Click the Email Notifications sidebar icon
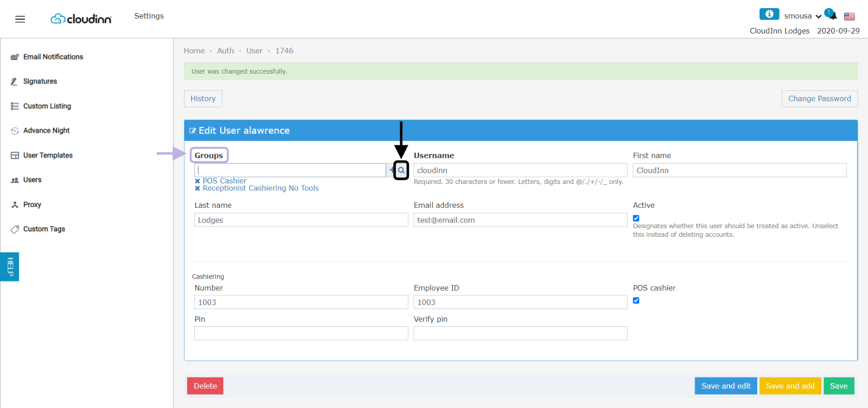Screen dimensions: 868x408 [x=15, y=57]
